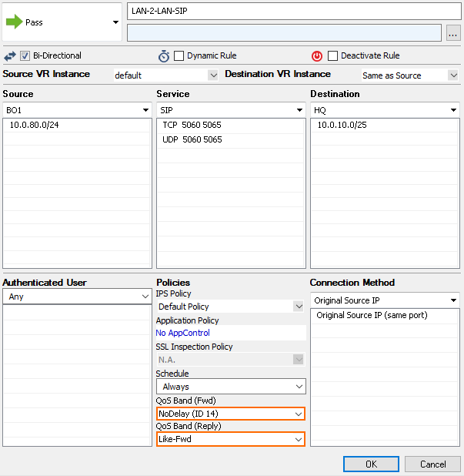Click the No AppControl link
This screenshot has height=476, width=464.
click(x=182, y=333)
